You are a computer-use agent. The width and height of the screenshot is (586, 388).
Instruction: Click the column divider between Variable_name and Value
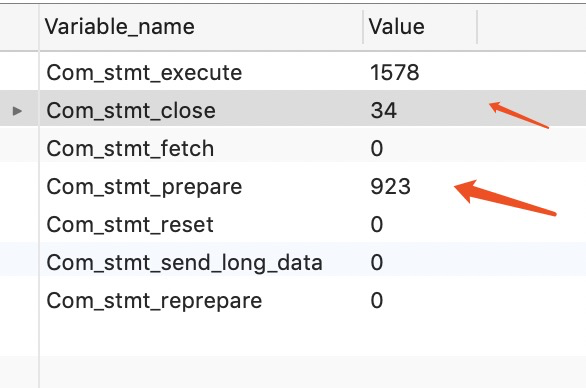tap(363, 27)
